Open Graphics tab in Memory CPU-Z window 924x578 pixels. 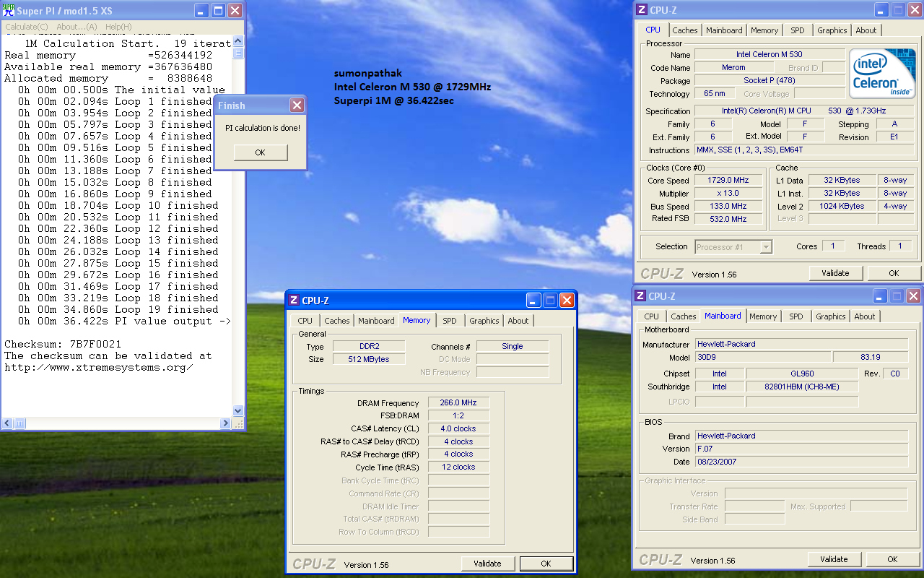(484, 321)
